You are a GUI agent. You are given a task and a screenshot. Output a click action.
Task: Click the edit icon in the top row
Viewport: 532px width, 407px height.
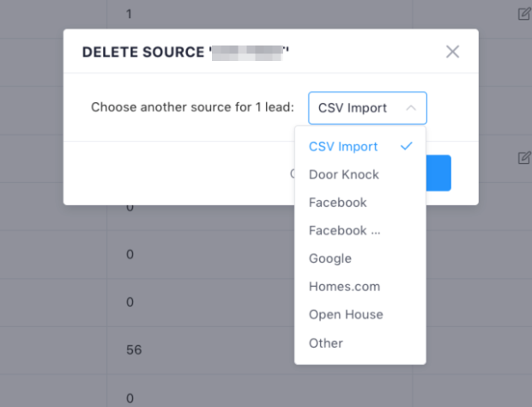(x=523, y=14)
